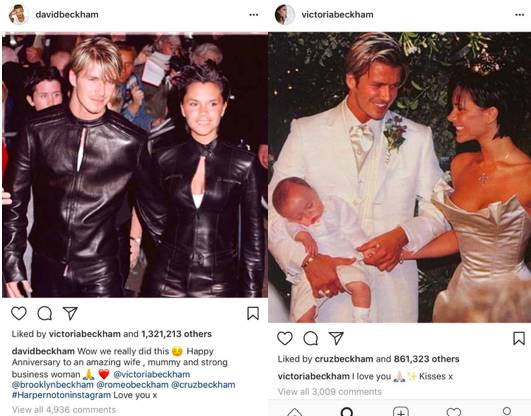Bookmark davidbeckham's leather outfit post
Viewport: 531px width, 416px height.
point(253,313)
